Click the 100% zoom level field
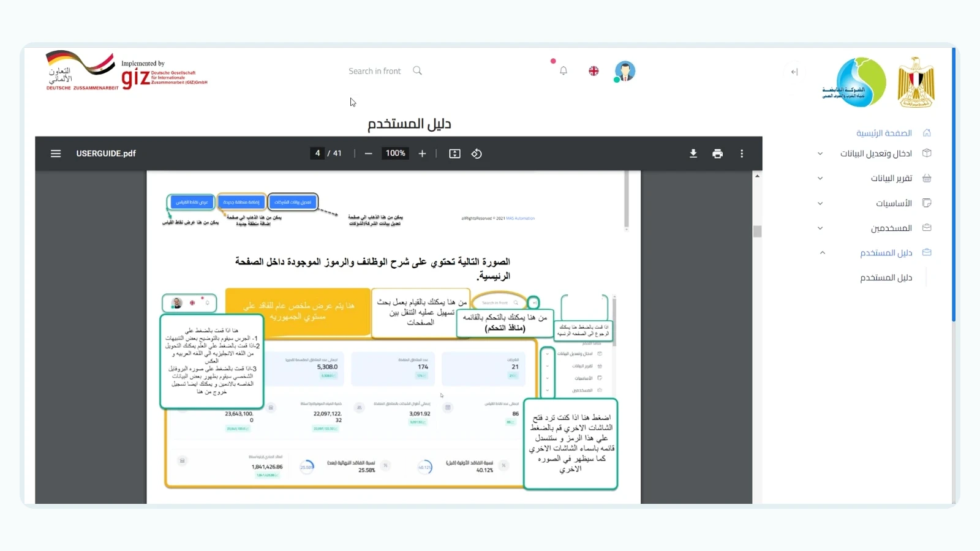Viewport: 980px width, 551px height. (395, 153)
